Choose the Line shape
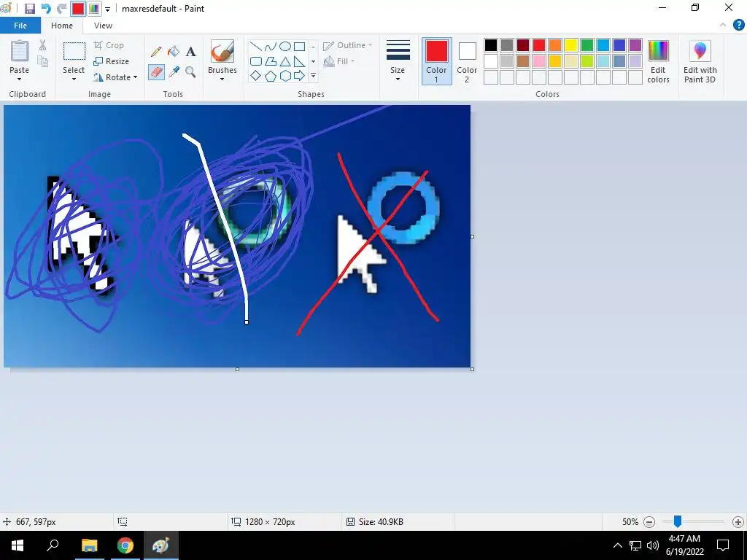 (x=256, y=46)
